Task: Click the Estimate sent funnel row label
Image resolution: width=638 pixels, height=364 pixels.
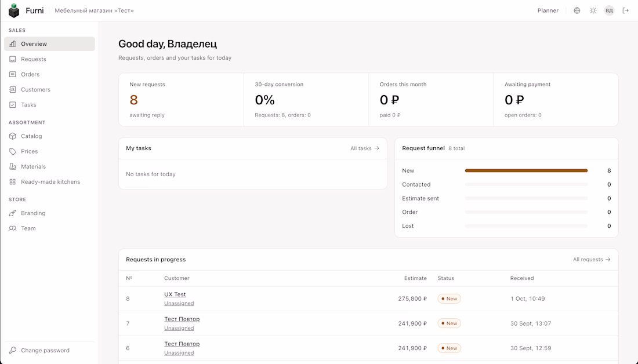Action: [420, 198]
